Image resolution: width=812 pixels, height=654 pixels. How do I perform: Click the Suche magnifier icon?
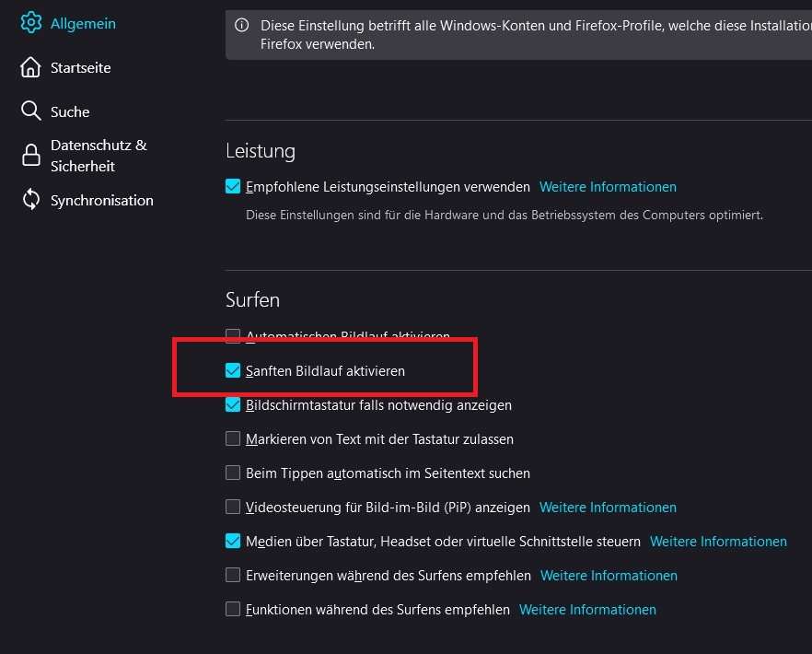[x=31, y=111]
